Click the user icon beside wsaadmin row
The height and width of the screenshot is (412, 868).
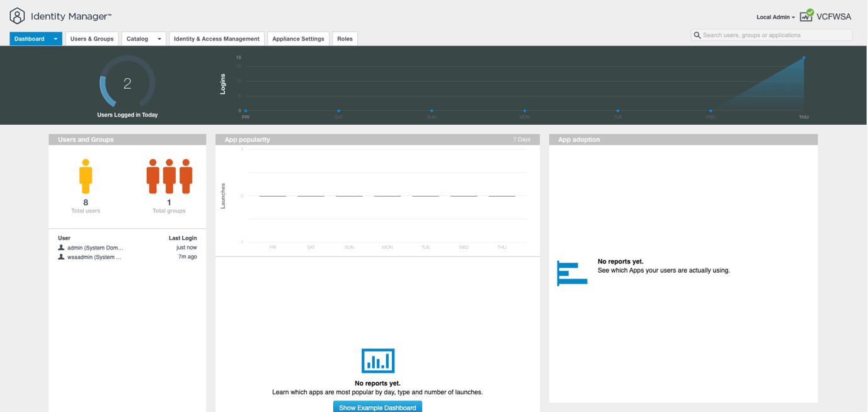61,257
